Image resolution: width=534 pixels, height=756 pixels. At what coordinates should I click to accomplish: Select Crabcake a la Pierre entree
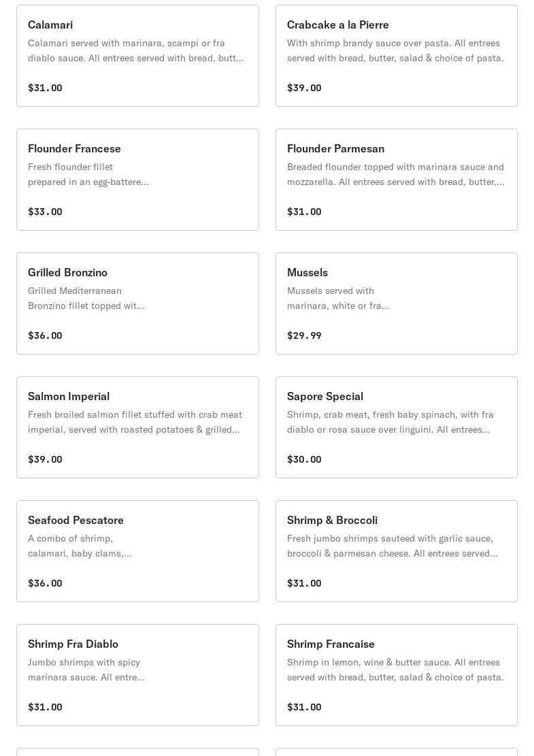(396, 56)
